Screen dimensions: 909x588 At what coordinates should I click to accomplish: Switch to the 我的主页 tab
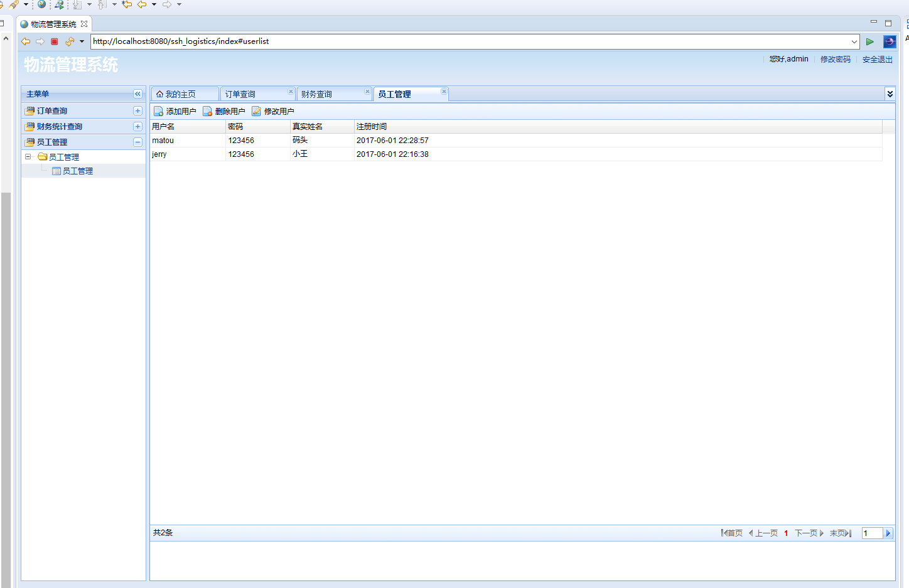click(181, 94)
